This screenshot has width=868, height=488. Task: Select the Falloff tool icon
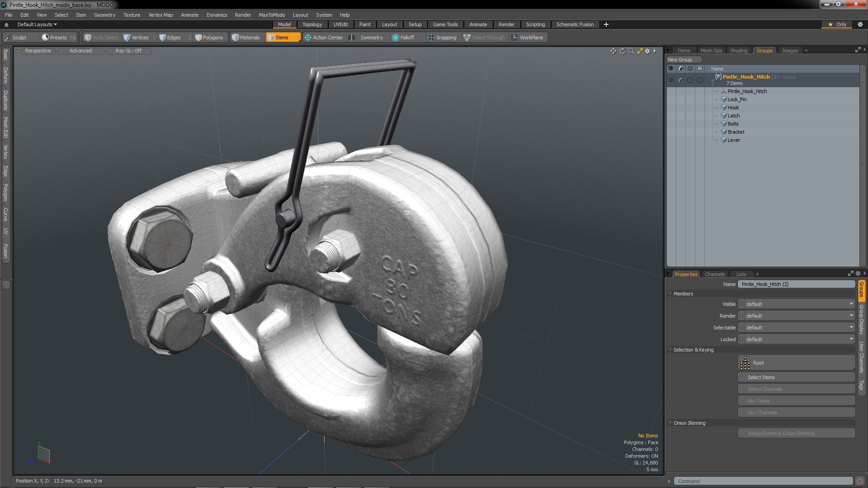(395, 37)
